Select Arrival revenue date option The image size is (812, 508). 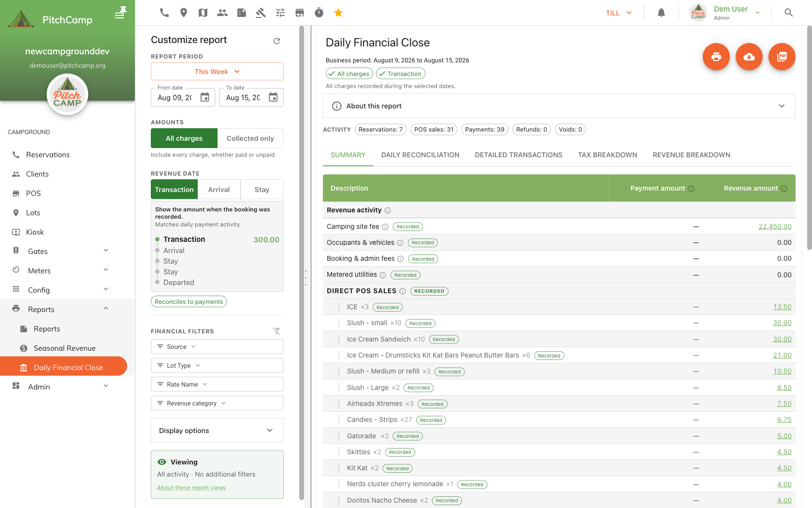[x=219, y=190]
